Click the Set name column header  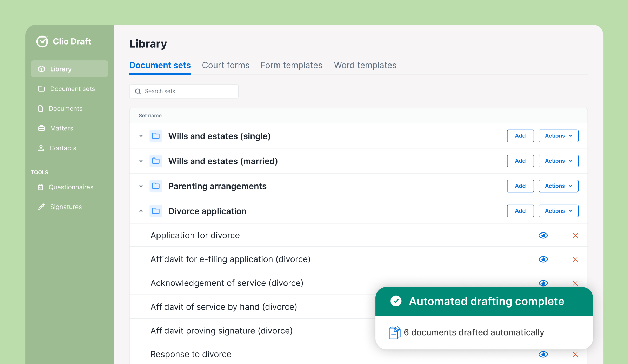click(x=150, y=115)
